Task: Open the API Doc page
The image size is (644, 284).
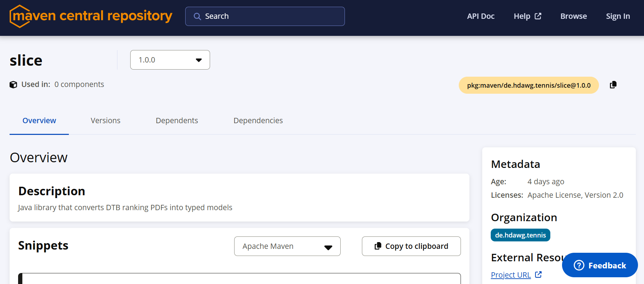Action: pyautogui.click(x=481, y=16)
